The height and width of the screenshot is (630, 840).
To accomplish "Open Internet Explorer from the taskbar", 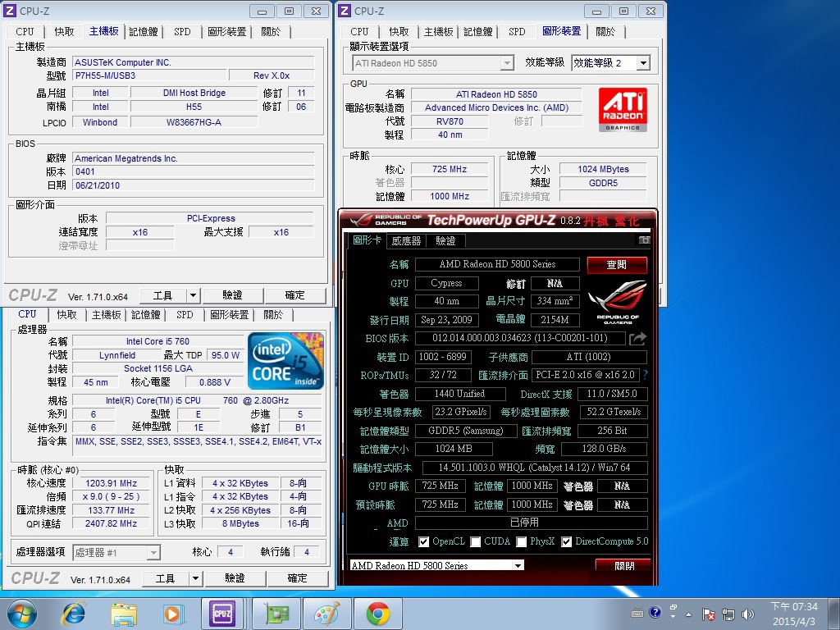I will click(74, 613).
